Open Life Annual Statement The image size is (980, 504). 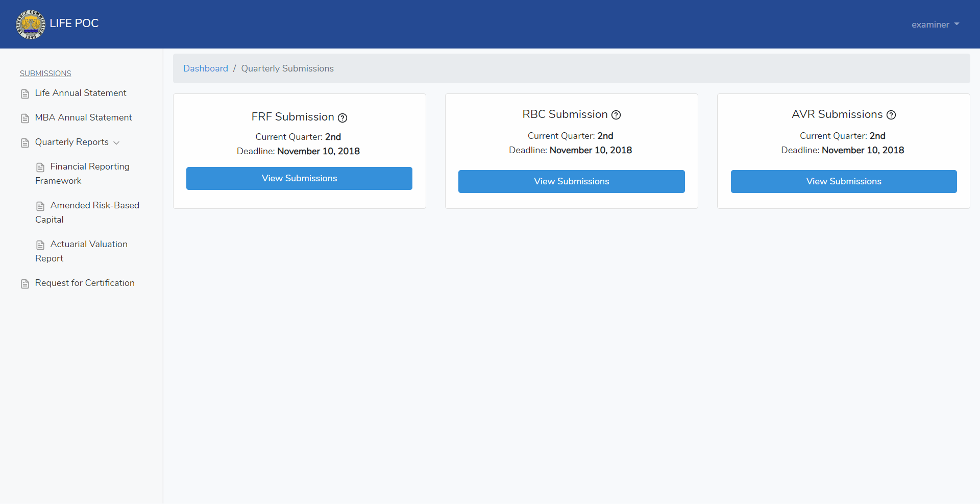coord(81,93)
